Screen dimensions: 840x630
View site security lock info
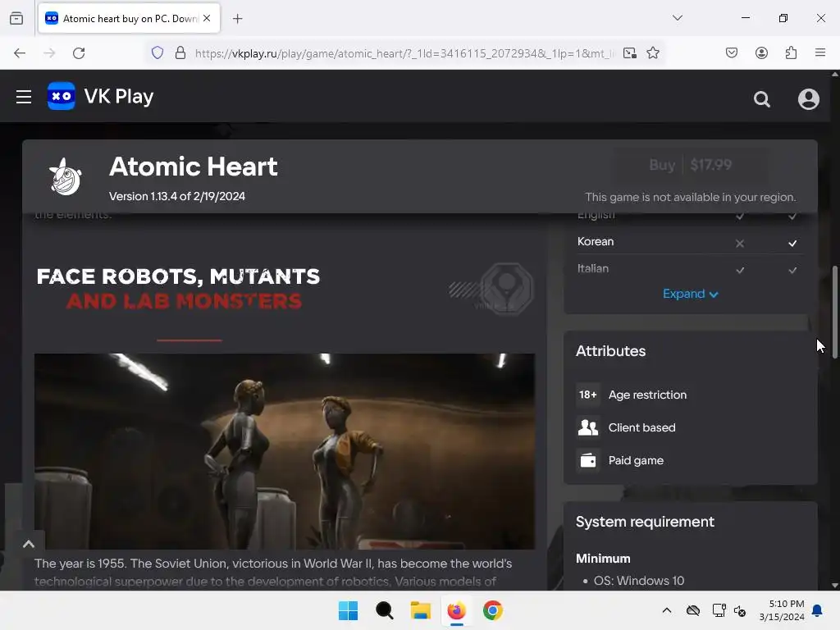(x=180, y=53)
